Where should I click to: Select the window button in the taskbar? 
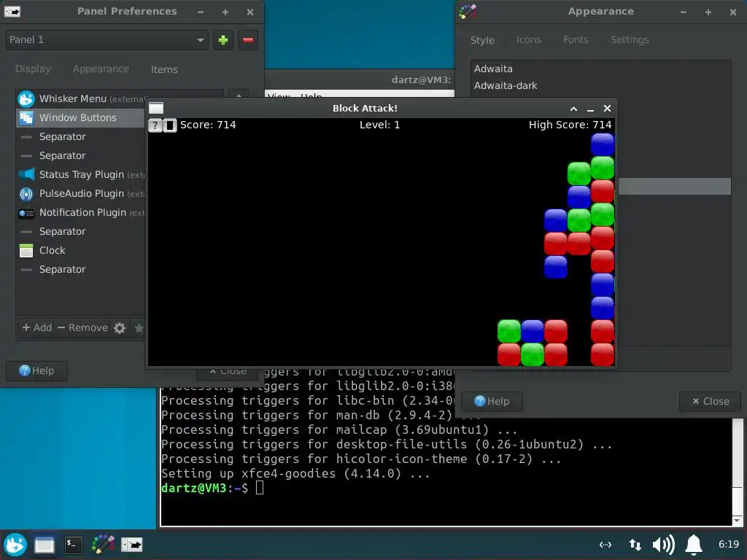pos(44,545)
